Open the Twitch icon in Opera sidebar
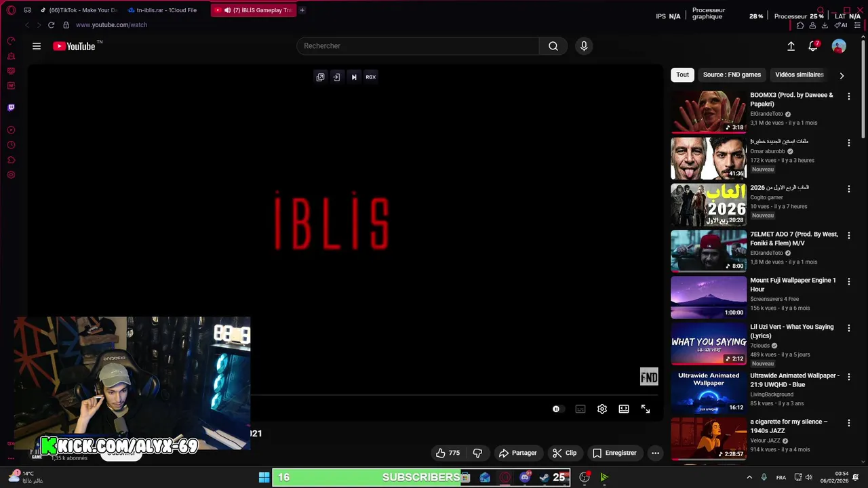Screen dimensions: 868x488 11,108
